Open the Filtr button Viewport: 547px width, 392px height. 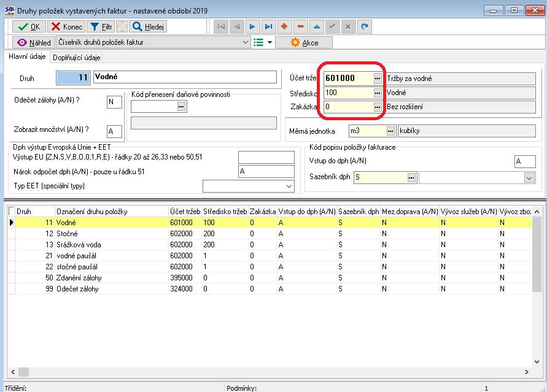point(101,27)
